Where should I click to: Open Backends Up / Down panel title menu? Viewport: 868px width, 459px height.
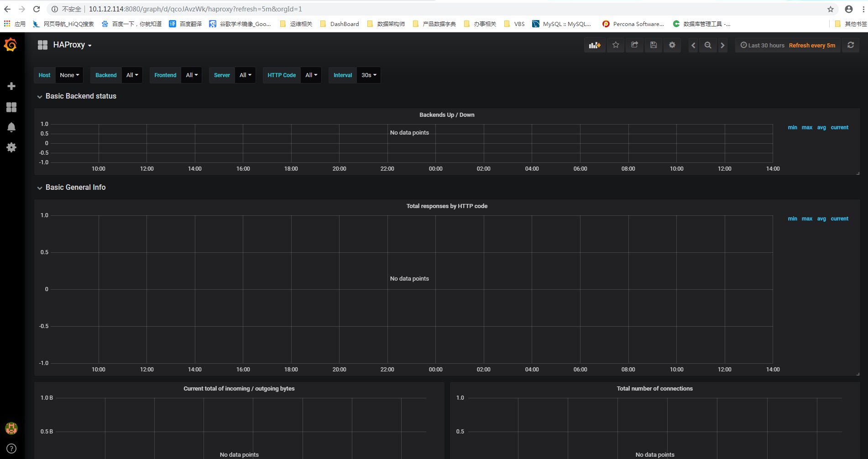(447, 115)
